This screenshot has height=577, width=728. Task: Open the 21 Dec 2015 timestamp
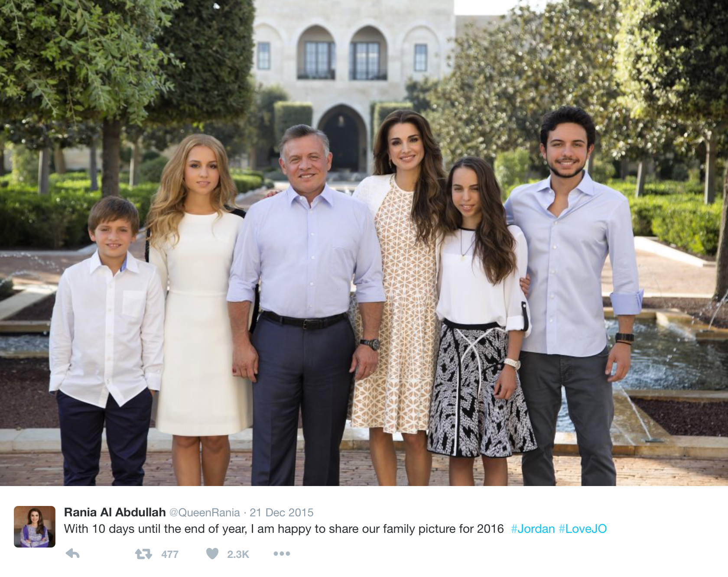282,512
